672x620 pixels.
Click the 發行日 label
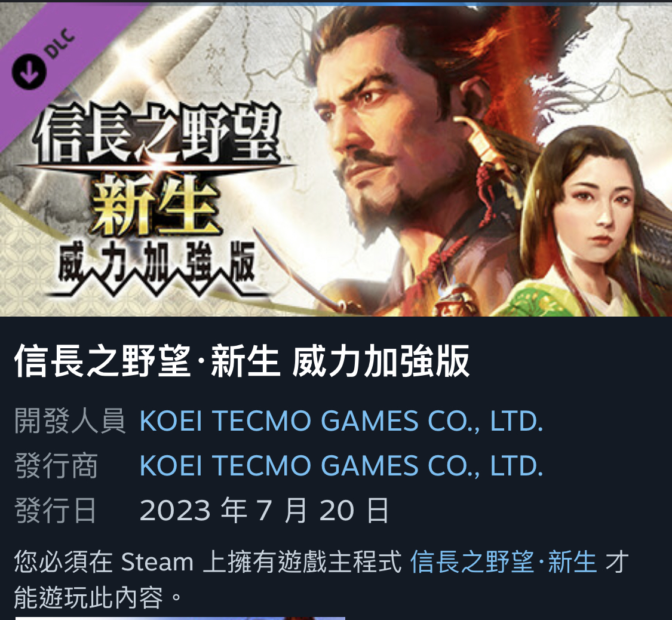tap(56, 510)
